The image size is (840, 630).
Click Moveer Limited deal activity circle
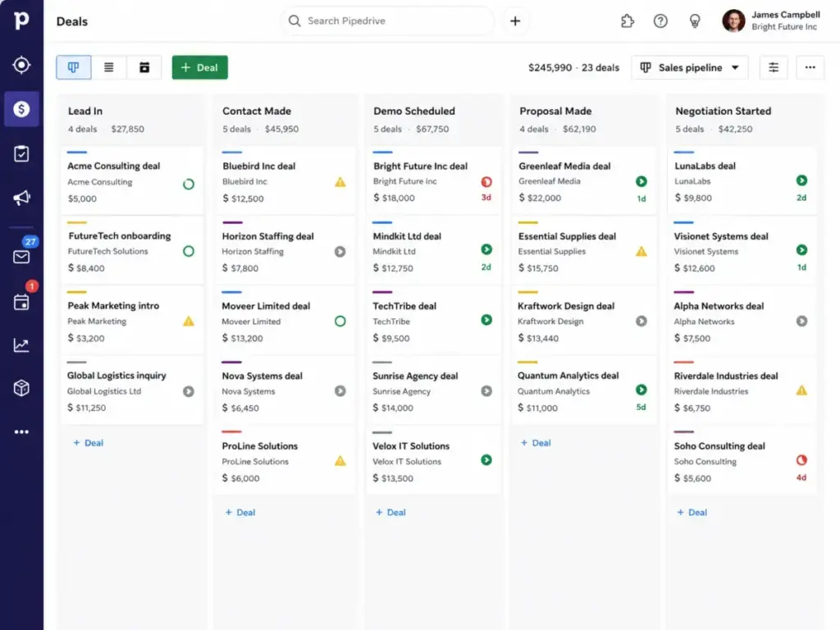pos(340,322)
